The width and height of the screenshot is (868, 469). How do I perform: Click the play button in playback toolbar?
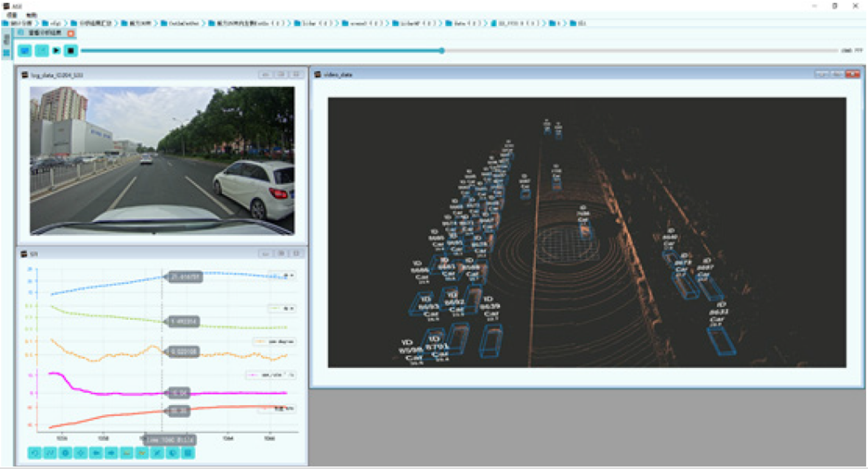tap(56, 51)
